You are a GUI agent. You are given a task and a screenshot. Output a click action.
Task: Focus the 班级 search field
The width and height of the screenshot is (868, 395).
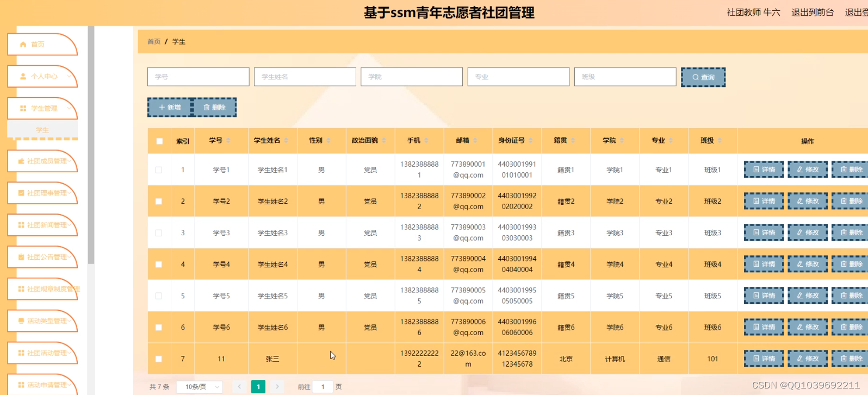[625, 77]
